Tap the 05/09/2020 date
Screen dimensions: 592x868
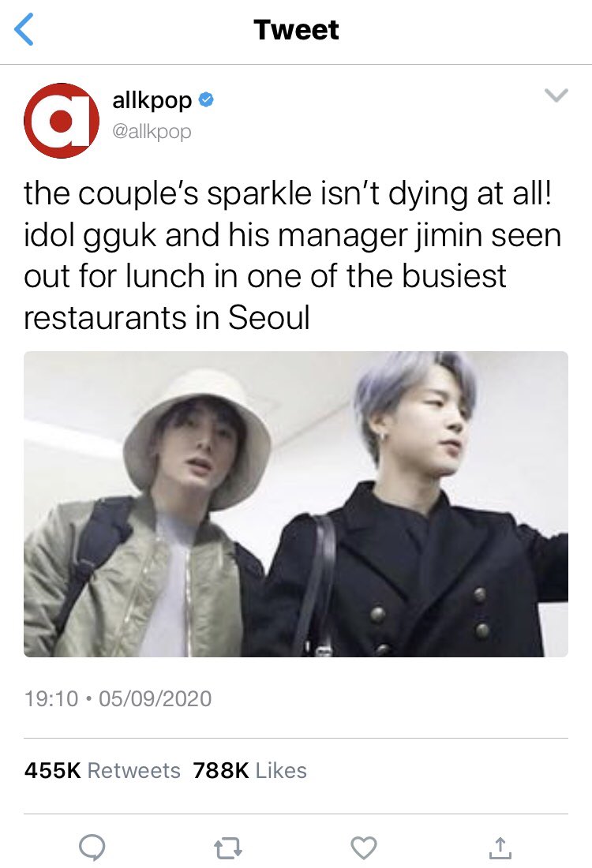(155, 698)
